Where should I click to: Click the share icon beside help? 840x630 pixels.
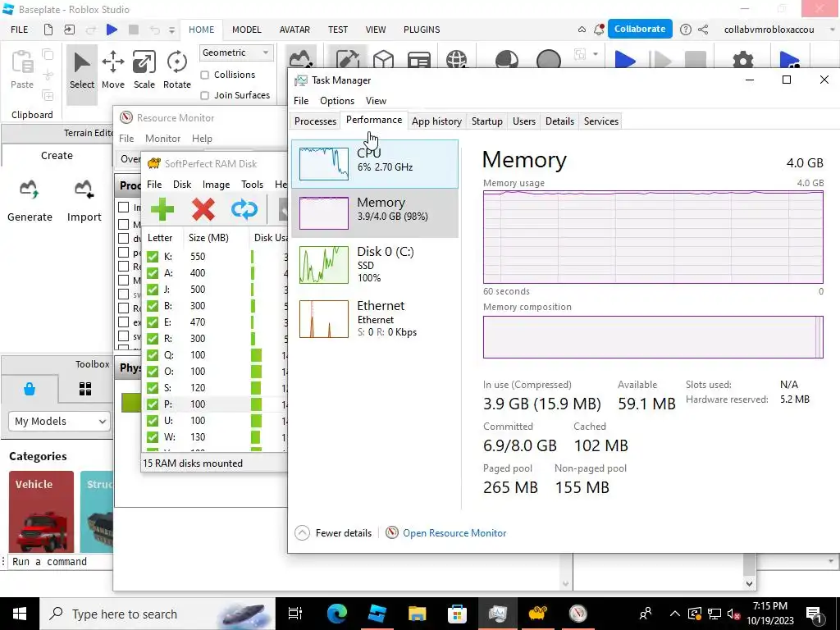703,30
